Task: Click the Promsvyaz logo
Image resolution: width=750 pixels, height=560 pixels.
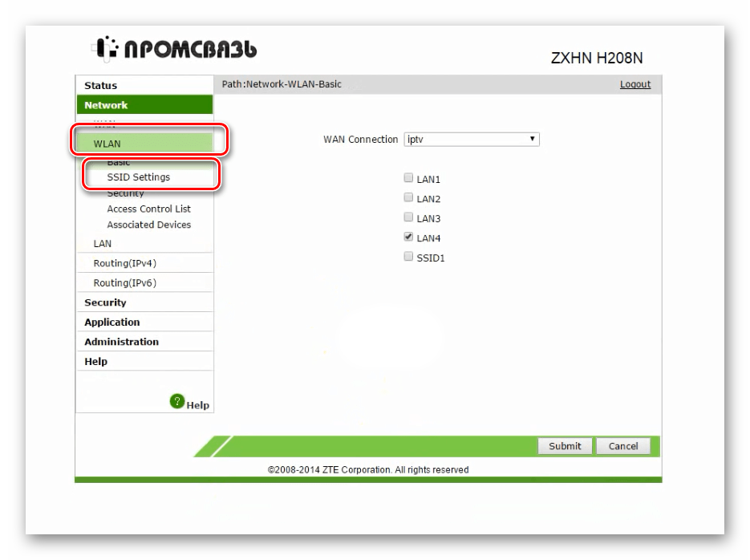Action: [175, 49]
